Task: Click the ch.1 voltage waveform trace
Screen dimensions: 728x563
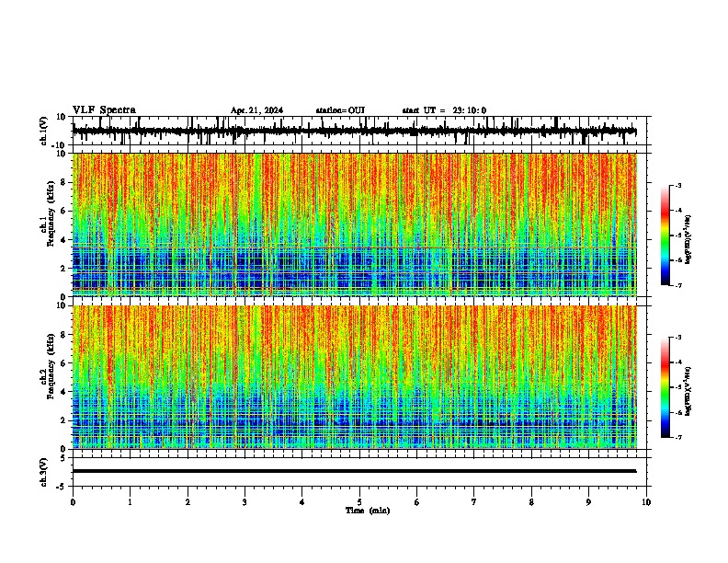Action: [x=354, y=132]
